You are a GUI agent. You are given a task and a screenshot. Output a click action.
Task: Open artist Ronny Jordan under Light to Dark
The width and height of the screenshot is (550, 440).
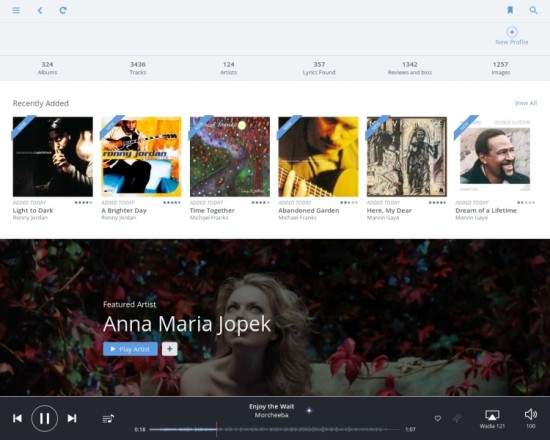click(x=30, y=218)
